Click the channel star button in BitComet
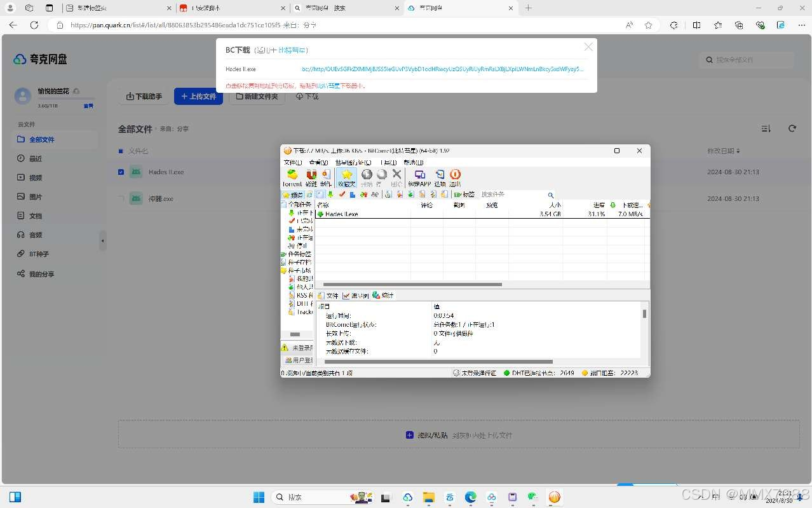Viewport: 812px width, 508px height. tap(292, 195)
